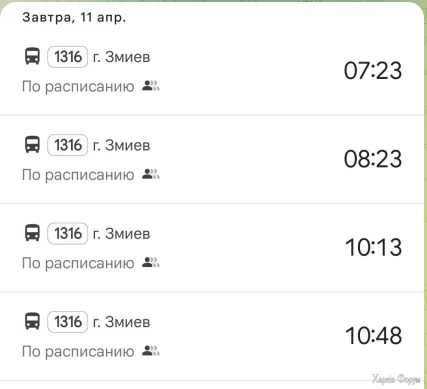Select the 1316 route badge for the 10:48 bus
This screenshot has width=427, height=389.
[x=68, y=322]
